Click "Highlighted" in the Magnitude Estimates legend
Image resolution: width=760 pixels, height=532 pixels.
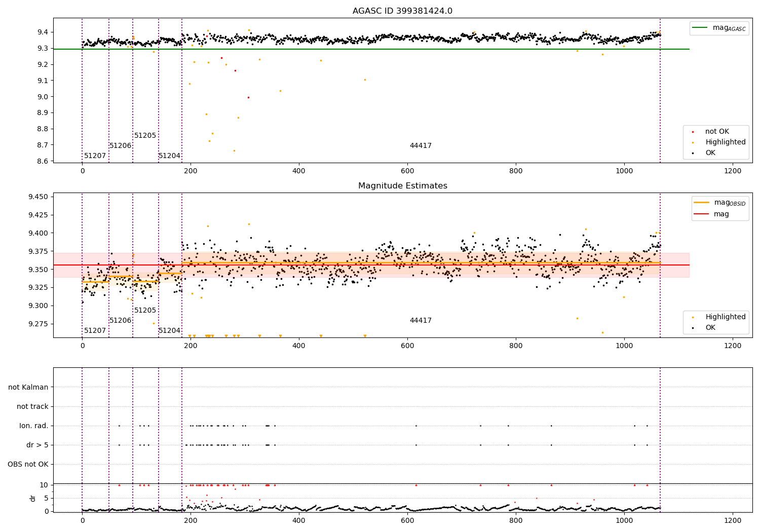pyautogui.click(x=726, y=317)
